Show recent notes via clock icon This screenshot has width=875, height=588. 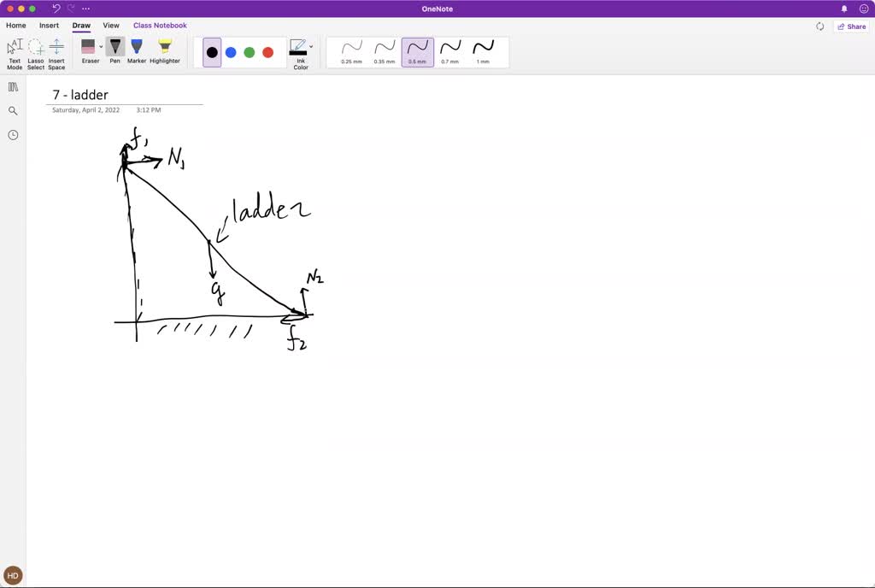pyautogui.click(x=13, y=134)
